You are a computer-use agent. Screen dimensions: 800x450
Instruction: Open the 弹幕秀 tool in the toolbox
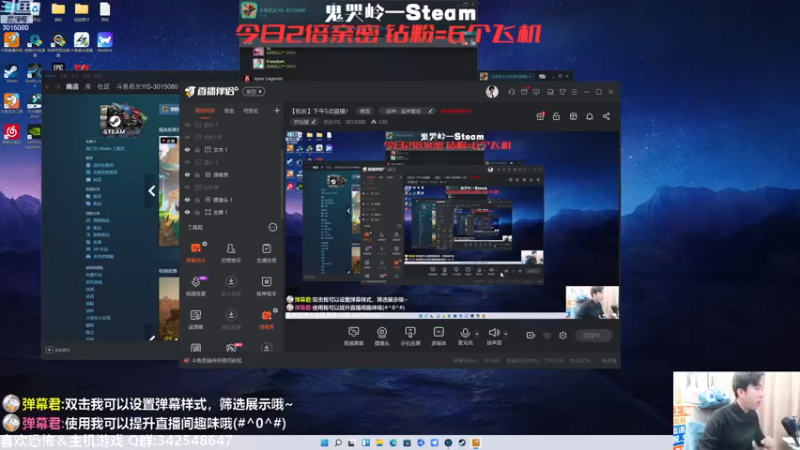pos(266,319)
